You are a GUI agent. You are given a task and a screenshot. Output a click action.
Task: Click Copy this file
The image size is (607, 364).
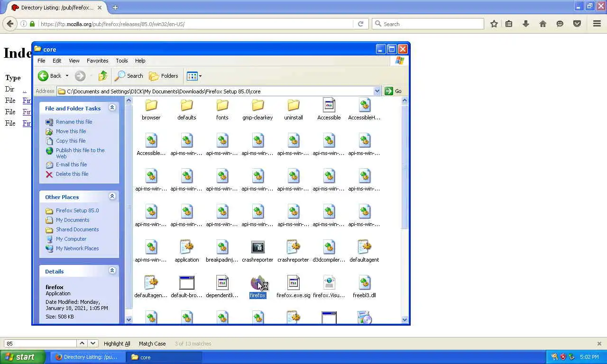pyautogui.click(x=71, y=141)
